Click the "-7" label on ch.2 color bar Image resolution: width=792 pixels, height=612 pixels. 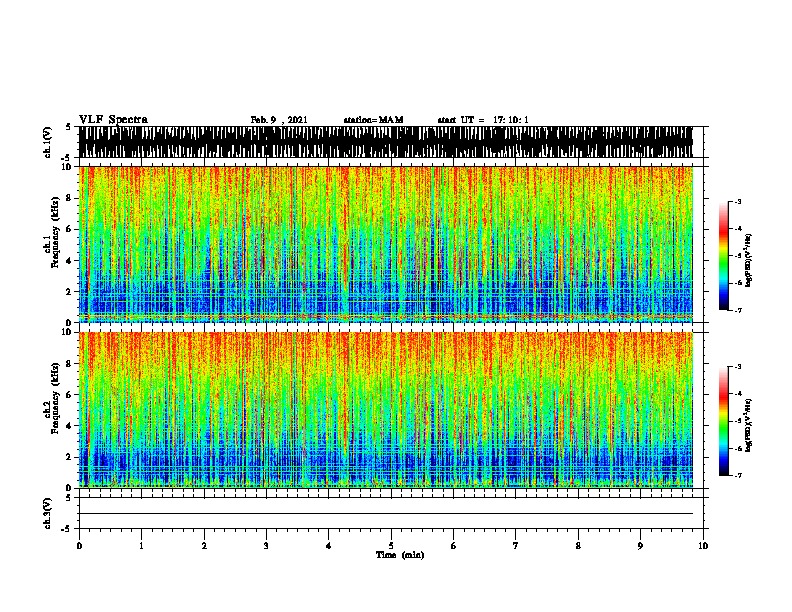(737, 475)
